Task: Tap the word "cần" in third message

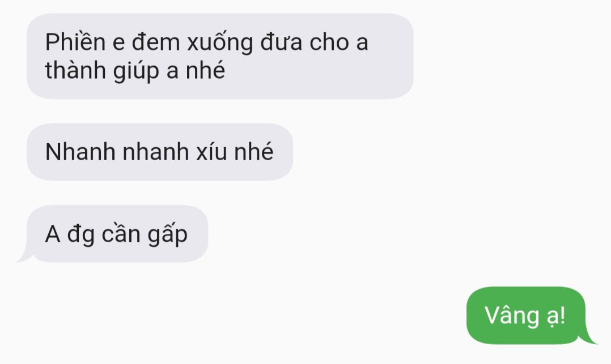Action: (x=121, y=234)
